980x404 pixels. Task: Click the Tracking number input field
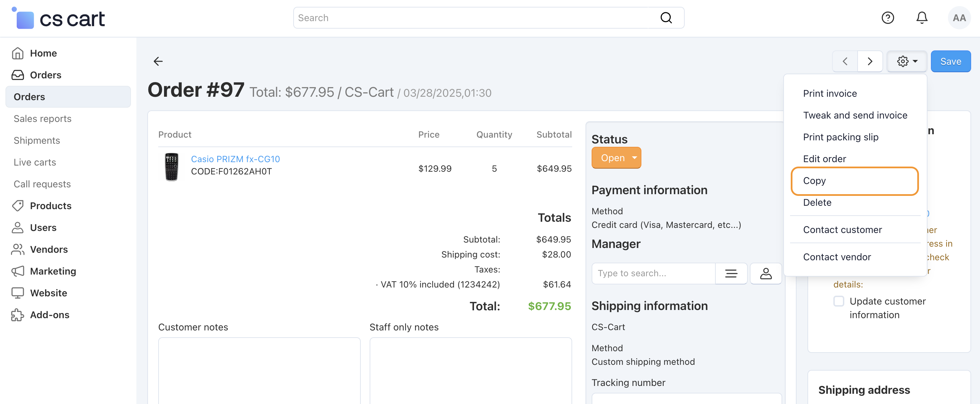coord(686,399)
